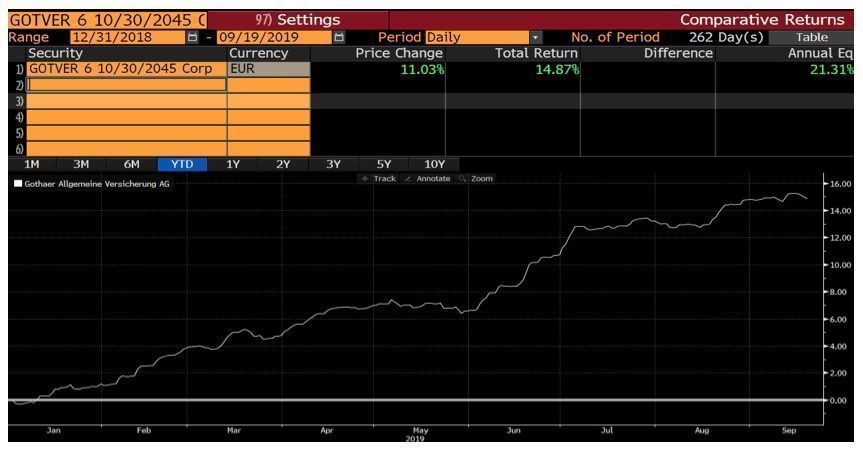Click the Price Change column header
The height and width of the screenshot is (449, 863).
point(399,53)
